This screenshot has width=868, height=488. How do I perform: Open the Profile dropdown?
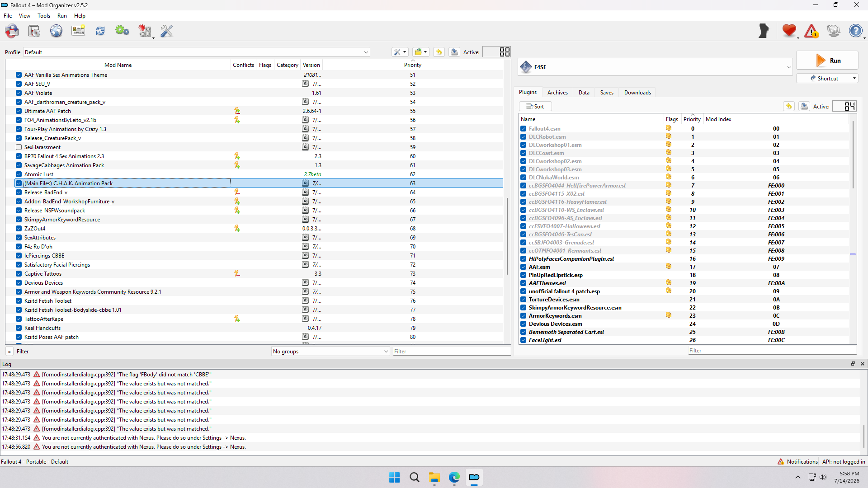(x=196, y=52)
